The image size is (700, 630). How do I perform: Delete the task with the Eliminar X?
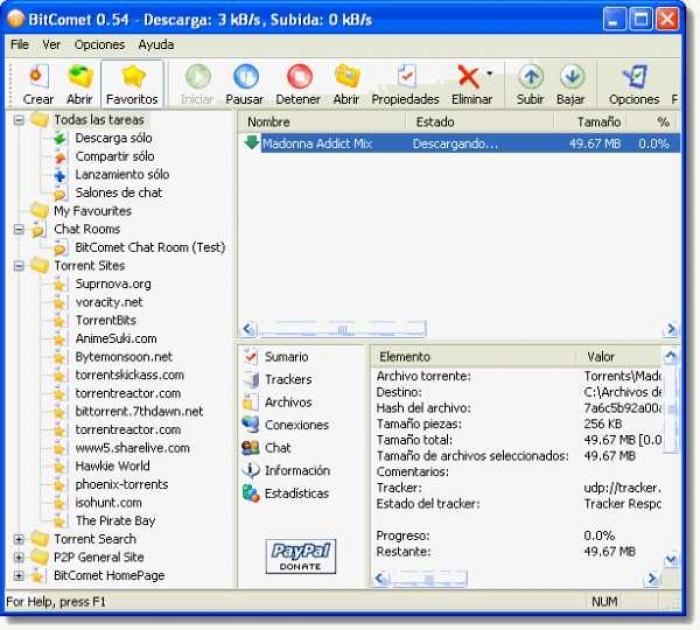click(x=469, y=84)
